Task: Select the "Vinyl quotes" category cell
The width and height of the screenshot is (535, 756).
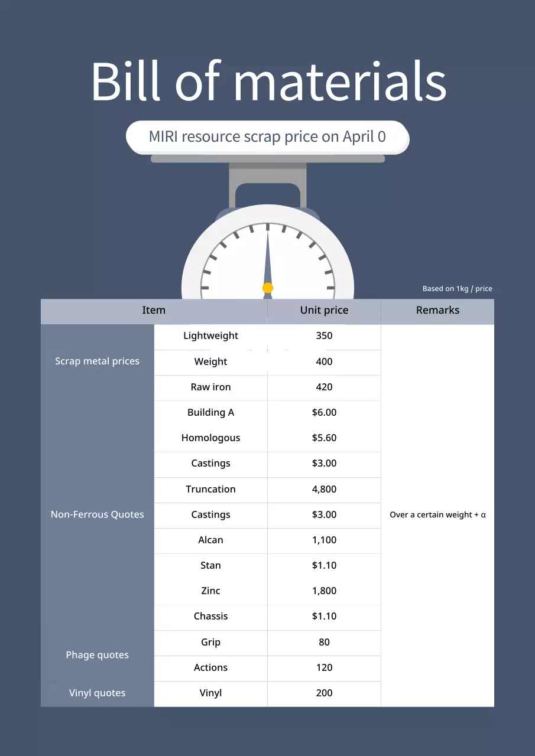Action: 98,693
